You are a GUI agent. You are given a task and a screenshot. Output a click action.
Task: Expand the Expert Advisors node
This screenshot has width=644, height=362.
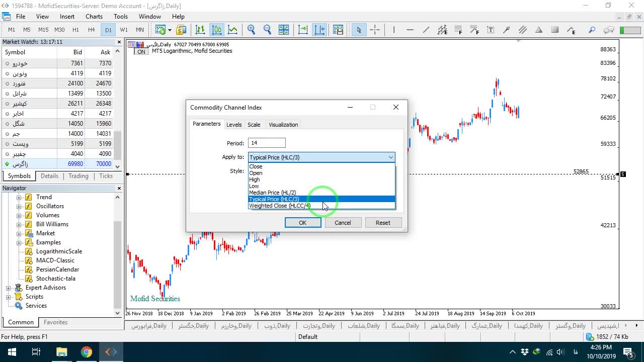[9, 288]
